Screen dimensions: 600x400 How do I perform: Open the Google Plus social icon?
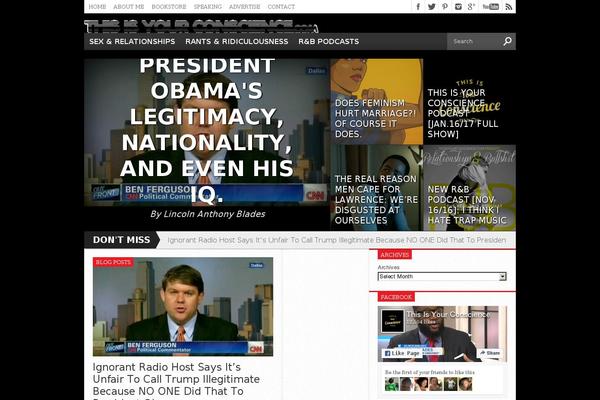(471, 7)
